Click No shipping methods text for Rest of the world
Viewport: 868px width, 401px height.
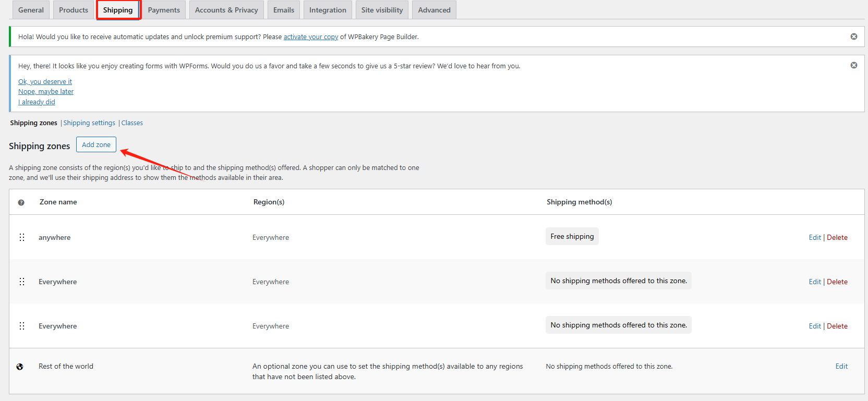[609, 366]
